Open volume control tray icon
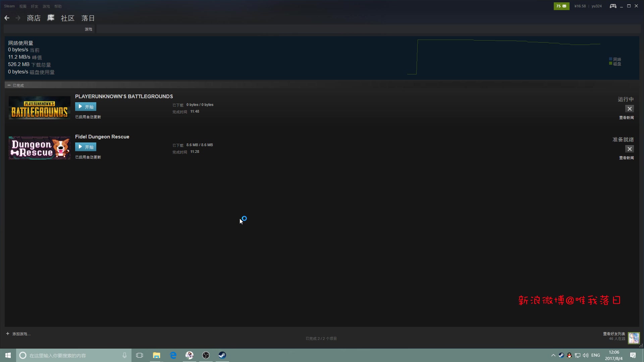The height and width of the screenshot is (362, 644). coord(586,355)
